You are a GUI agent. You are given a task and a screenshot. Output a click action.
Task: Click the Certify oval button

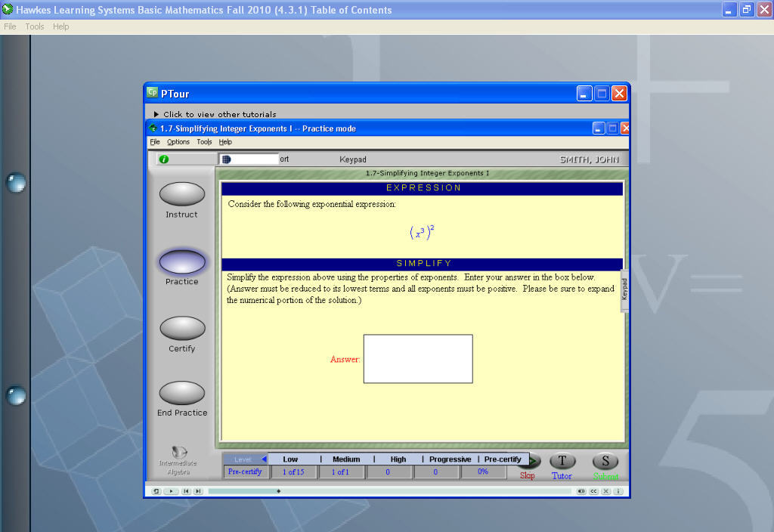pos(182,328)
